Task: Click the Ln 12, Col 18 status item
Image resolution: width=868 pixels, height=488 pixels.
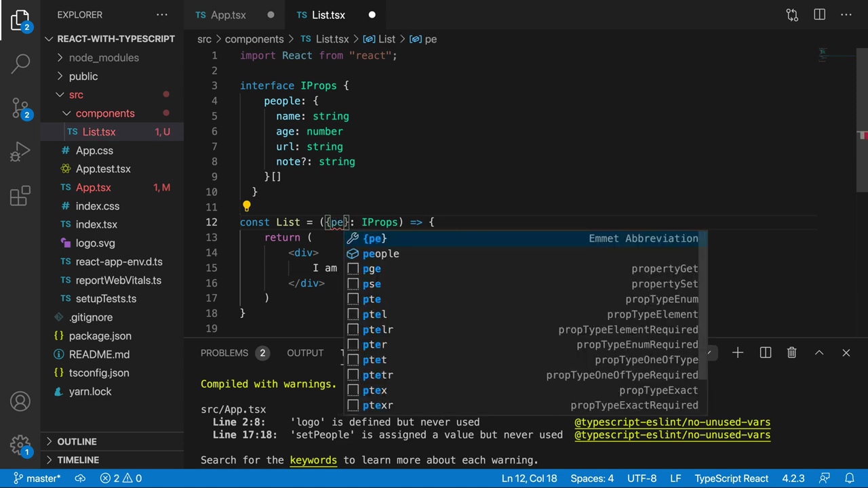Action: [x=529, y=479]
